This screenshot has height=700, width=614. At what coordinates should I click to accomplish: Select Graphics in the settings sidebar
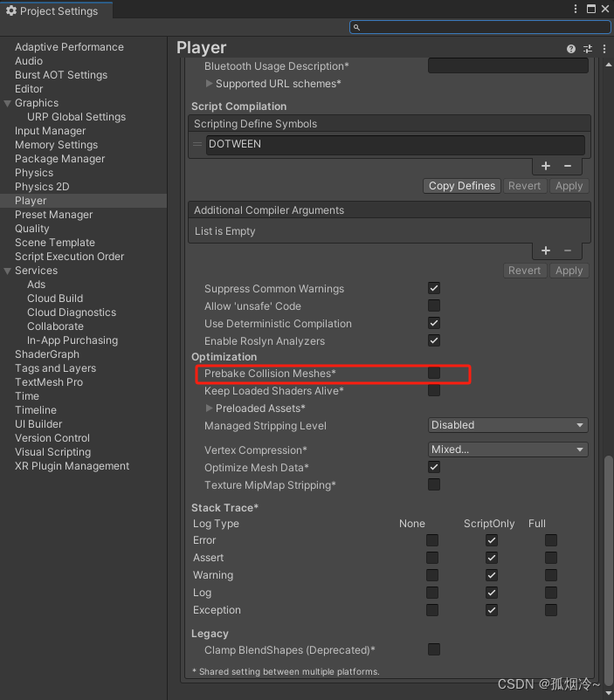click(37, 102)
